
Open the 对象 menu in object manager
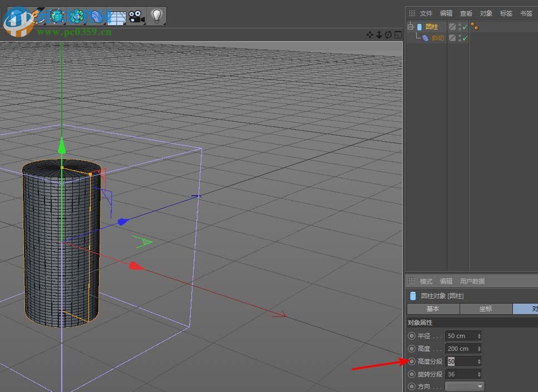pyautogui.click(x=486, y=13)
